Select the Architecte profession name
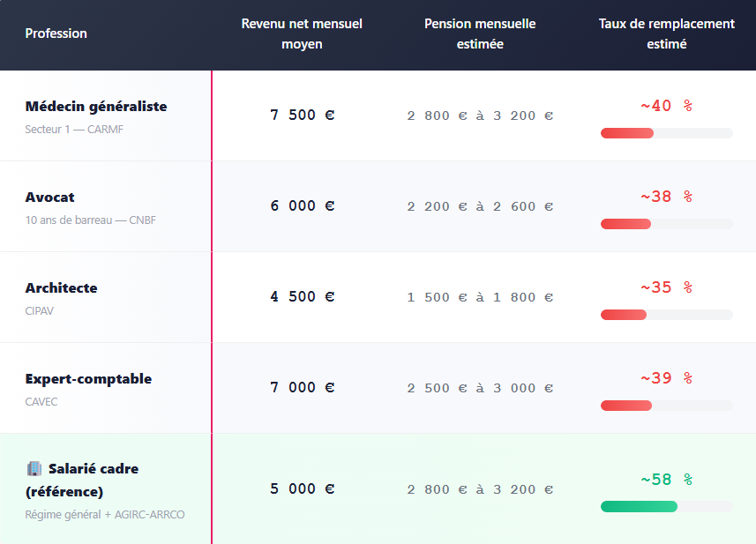This screenshot has height=544, width=756. pyautogui.click(x=61, y=287)
